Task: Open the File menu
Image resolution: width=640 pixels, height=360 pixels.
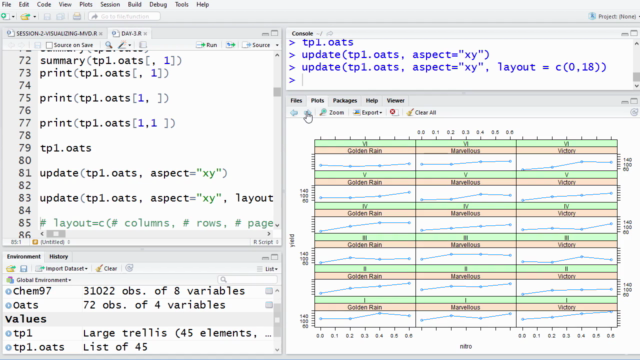Action: [x=7, y=4]
